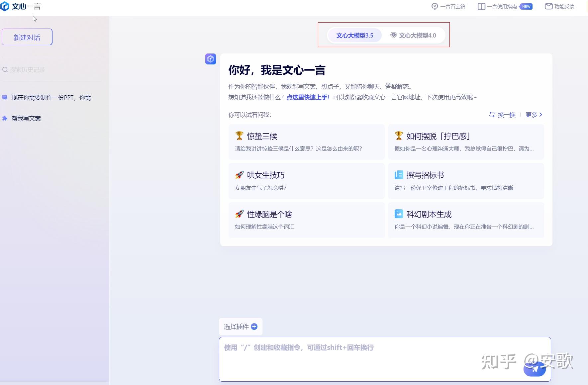Switch to 文心大模型3.5 model
Screen dimensions: 588x385
[354, 35]
